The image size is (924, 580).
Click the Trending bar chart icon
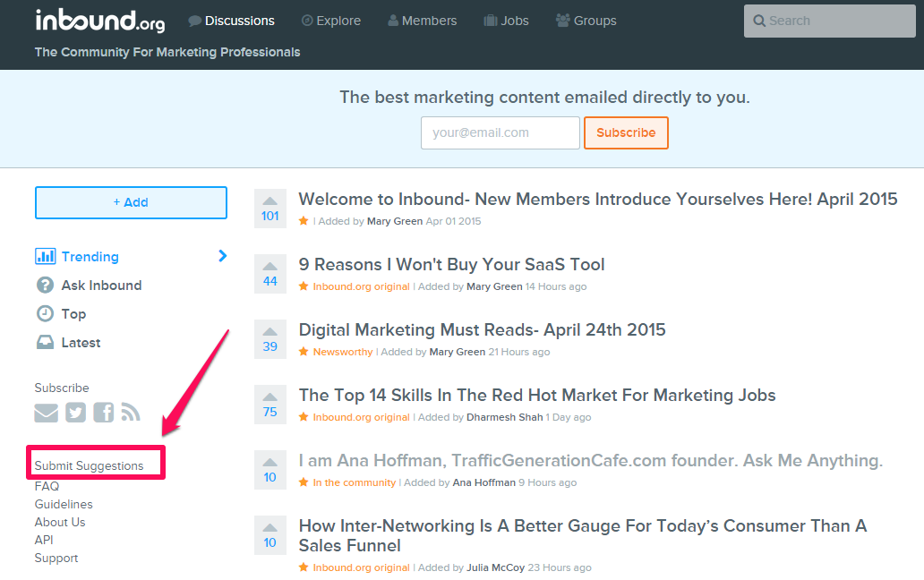point(46,256)
